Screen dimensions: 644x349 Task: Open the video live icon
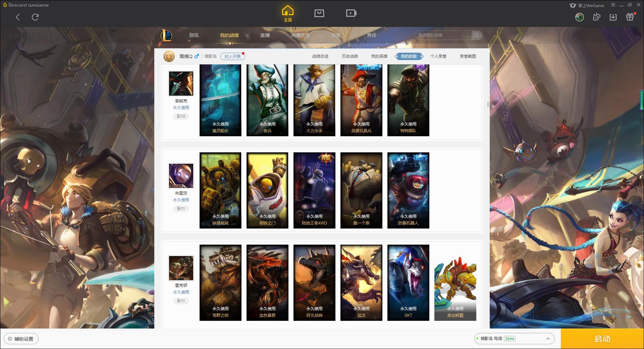point(351,13)
